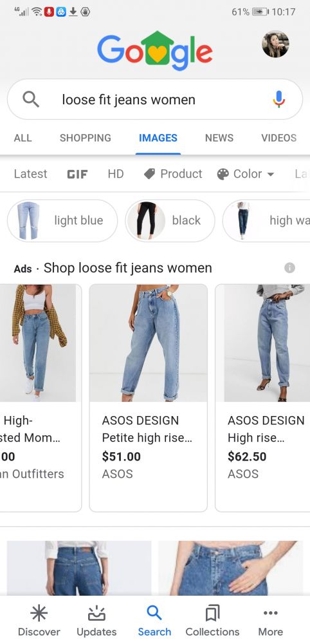Open the $51.00 ASOS Petite jeans ad
The height and width of the screenshot is (644, 310).
pos(149,397)
